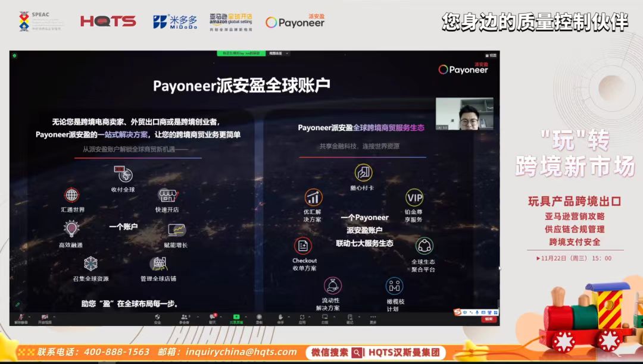Open the More options ellipsis
This screenshot has height=364, width=643.
click(373, 318)
